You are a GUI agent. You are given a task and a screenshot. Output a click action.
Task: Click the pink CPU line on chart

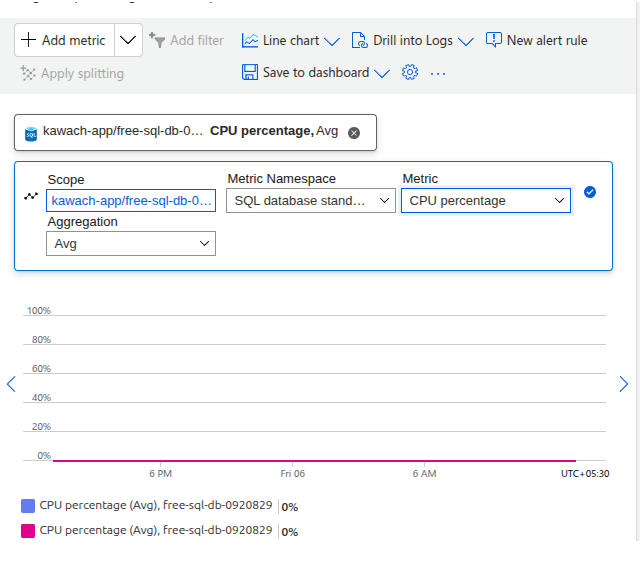[314, 461]
